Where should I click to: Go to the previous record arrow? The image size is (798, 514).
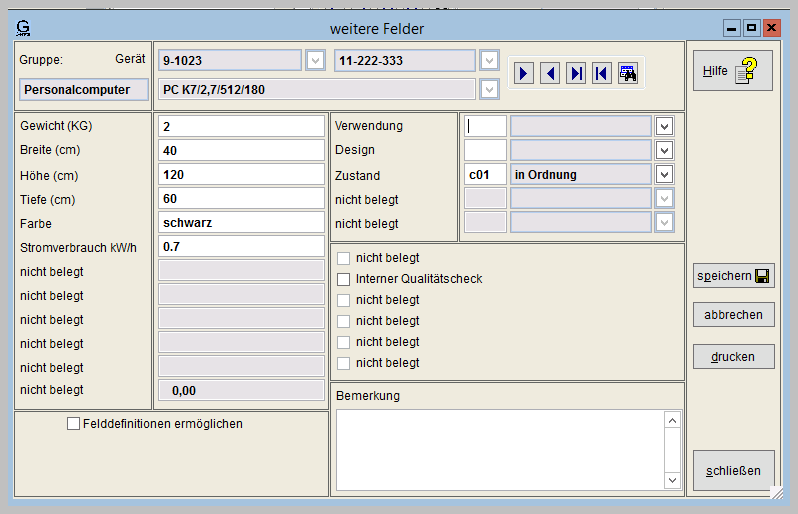pyautogui.click(x=550, y=73)
